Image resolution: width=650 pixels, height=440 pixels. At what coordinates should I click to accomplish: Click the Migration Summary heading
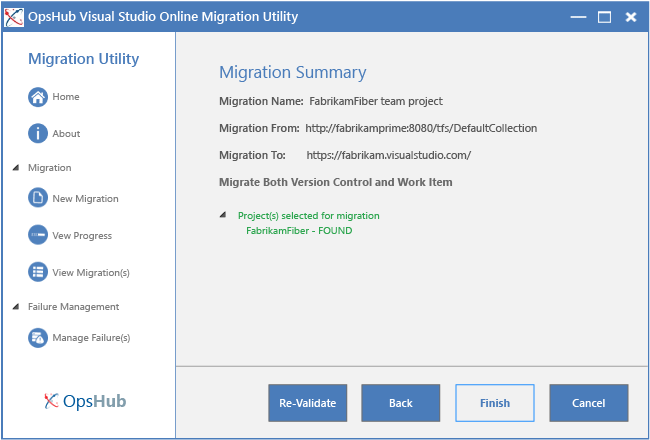[x=293, y=72]
